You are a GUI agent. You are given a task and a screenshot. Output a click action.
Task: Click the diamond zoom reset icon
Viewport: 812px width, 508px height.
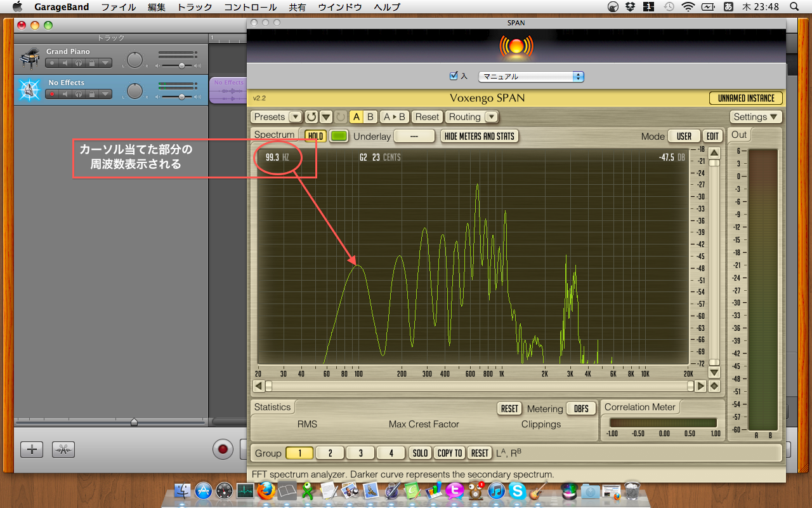click(714, 386)
